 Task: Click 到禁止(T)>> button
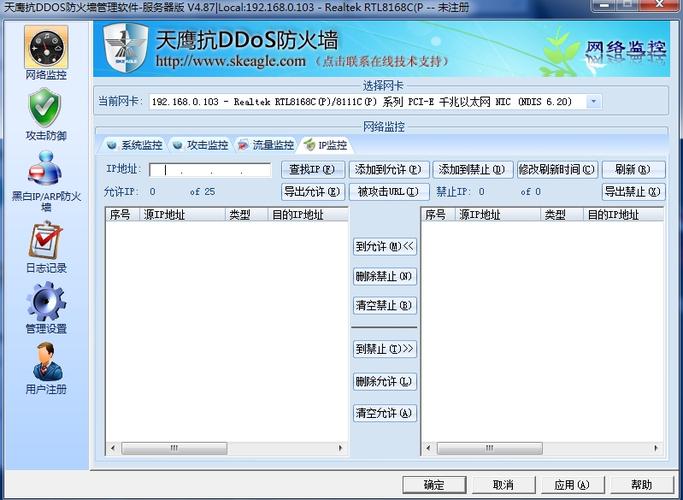click(x=385, y=349)
